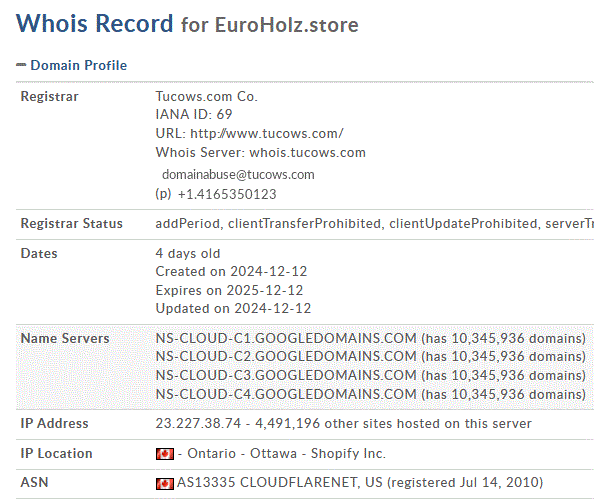Collapse the Domain Profile section
The width and height of the screenshot is (595, 500).
click(x=79, y=65)
